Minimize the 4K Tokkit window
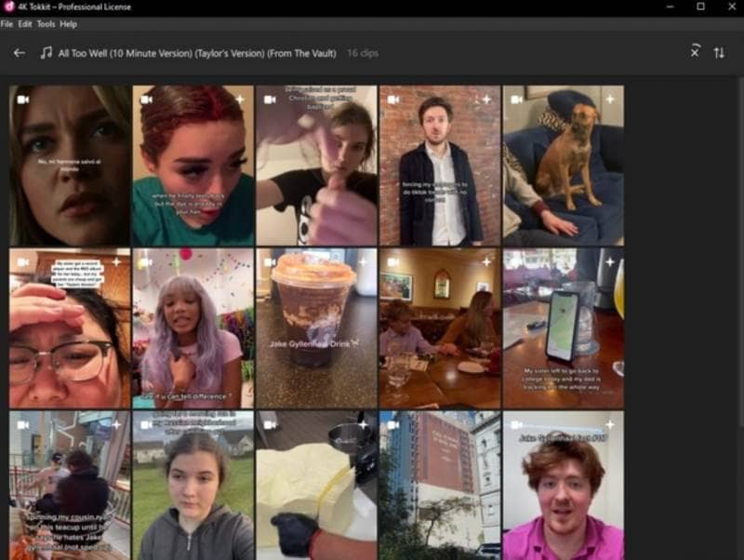 [x=670, y=7]
